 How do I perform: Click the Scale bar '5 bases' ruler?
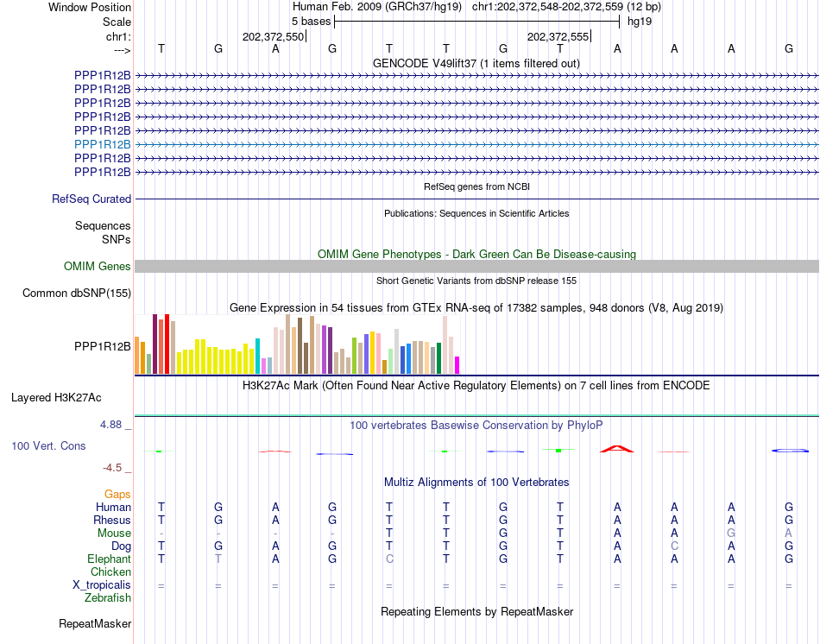(477, 22)
